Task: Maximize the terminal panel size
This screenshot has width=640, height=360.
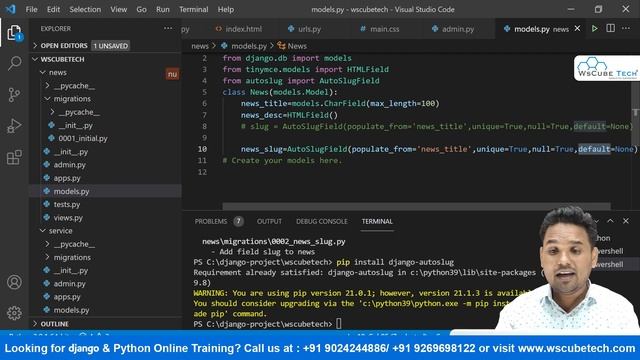Action: click(610, 221)
